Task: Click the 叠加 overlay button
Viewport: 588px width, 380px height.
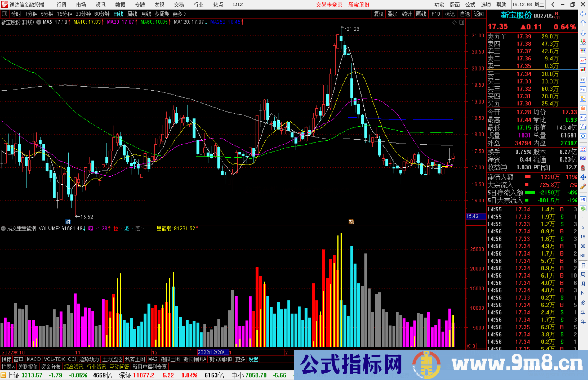Action: [x=393, y=14]
